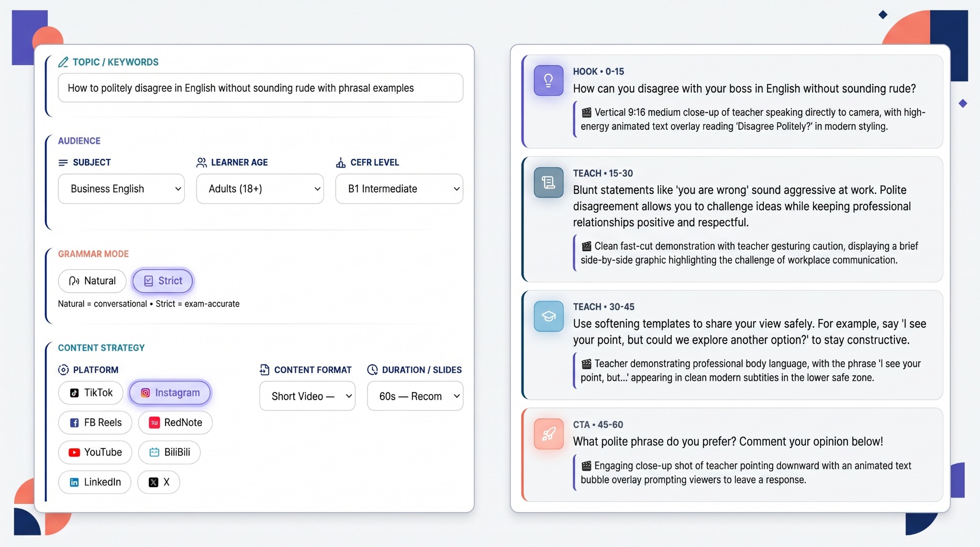Click into the Topic / Keywords text field
The height and width of the screenshot is (547, 980).
tap(260, 88)
